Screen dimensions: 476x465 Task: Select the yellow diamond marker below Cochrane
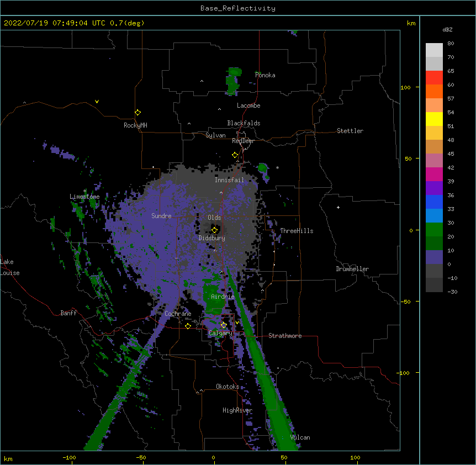pyautogui.click(x=188, y=326)
